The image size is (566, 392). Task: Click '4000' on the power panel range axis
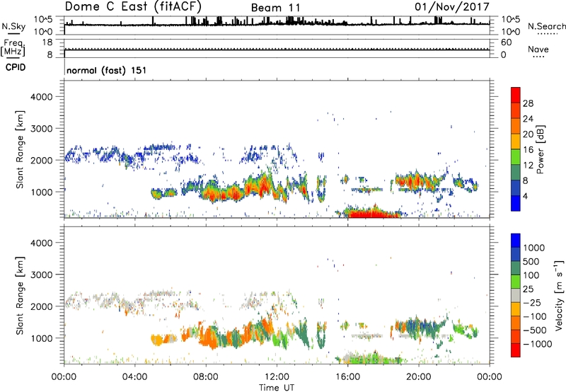(x=42, y=97)
